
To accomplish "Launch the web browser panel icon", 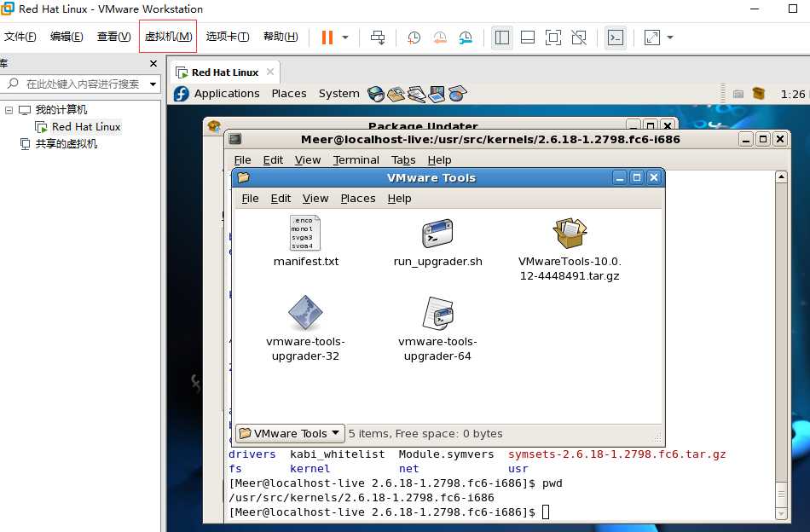I will [375, 94].
